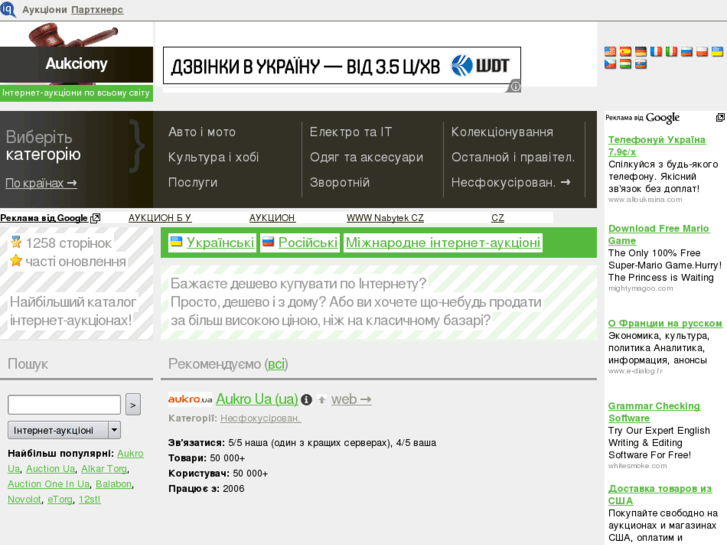Choose the French flag icon
The width and height of the screenshot is (727, 545).
tap(656, 51)
